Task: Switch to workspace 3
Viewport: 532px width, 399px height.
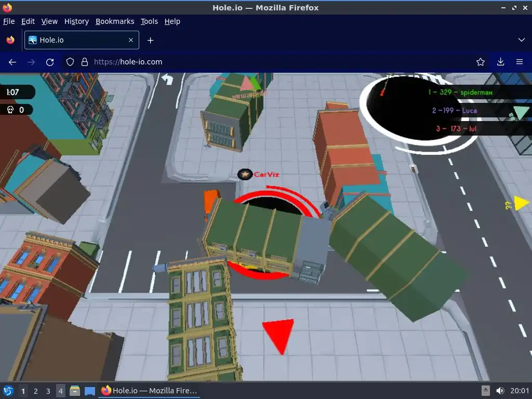Action: click(x=48, y=391)
